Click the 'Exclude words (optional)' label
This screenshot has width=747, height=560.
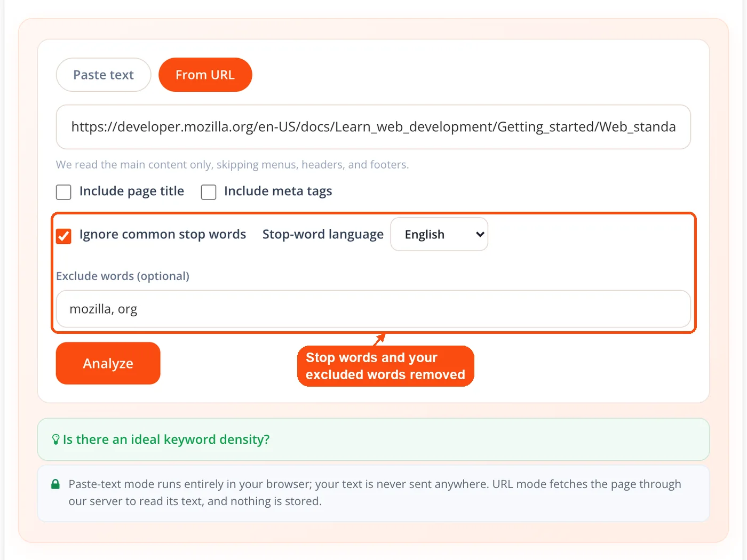[123, 276]
